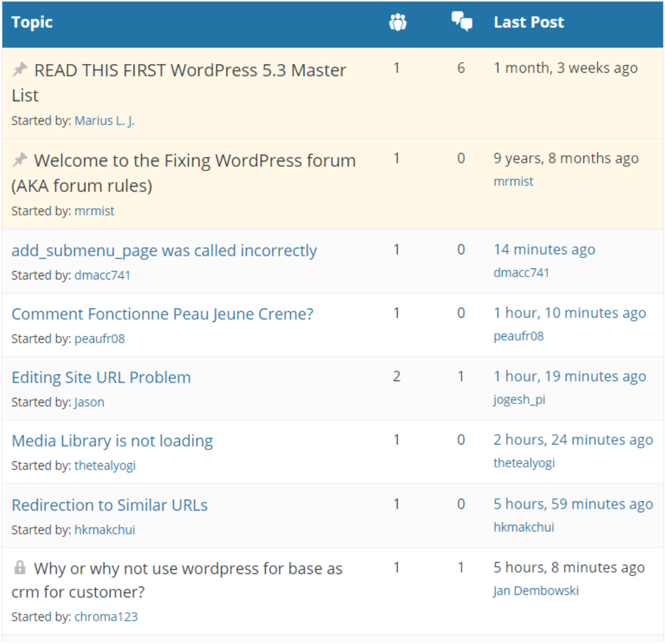Screen dimensions: 665x644
Task: Visit peaufr08 profile in Started by line
Action: tap(100, 338)
